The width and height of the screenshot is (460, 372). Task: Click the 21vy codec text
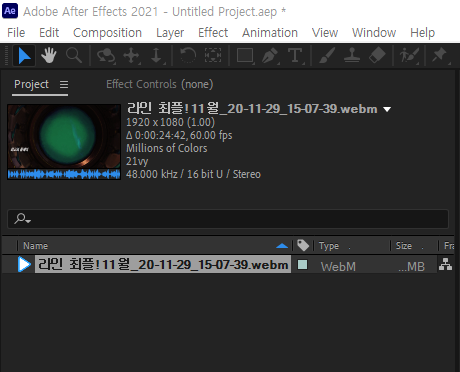click(x=137, y=162)
